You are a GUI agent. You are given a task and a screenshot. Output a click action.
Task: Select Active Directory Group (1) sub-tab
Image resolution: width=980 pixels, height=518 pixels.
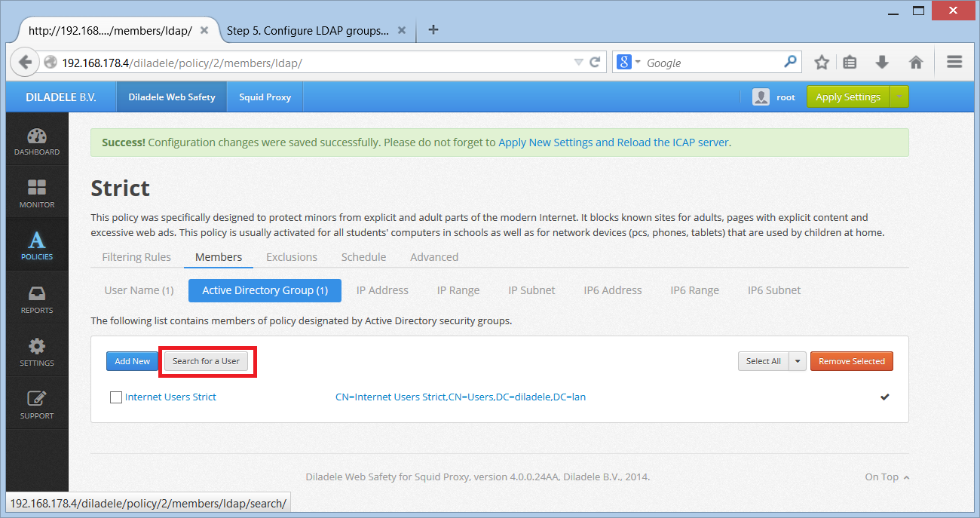tap(265, 290)
